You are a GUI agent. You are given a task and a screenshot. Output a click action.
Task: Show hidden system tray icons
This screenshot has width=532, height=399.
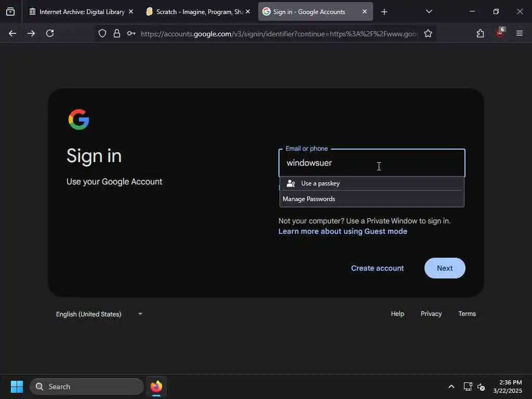point(451,387)
